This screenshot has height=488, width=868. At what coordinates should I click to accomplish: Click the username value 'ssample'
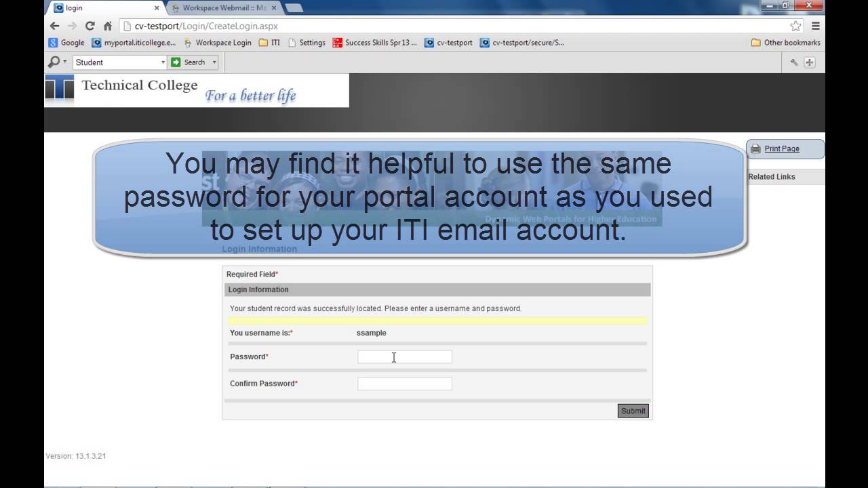pos(372,333)
